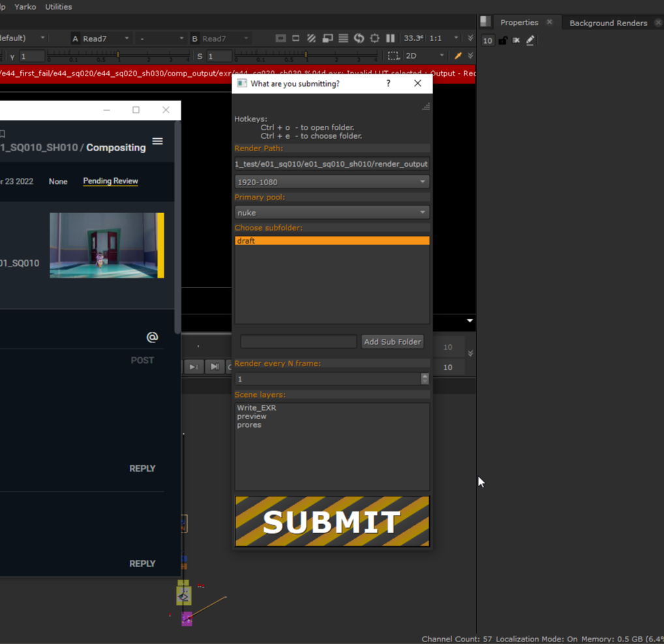Pause the viewer with the pause icon
The width and height of the screenshot is (664, 644).
point(391,38)
